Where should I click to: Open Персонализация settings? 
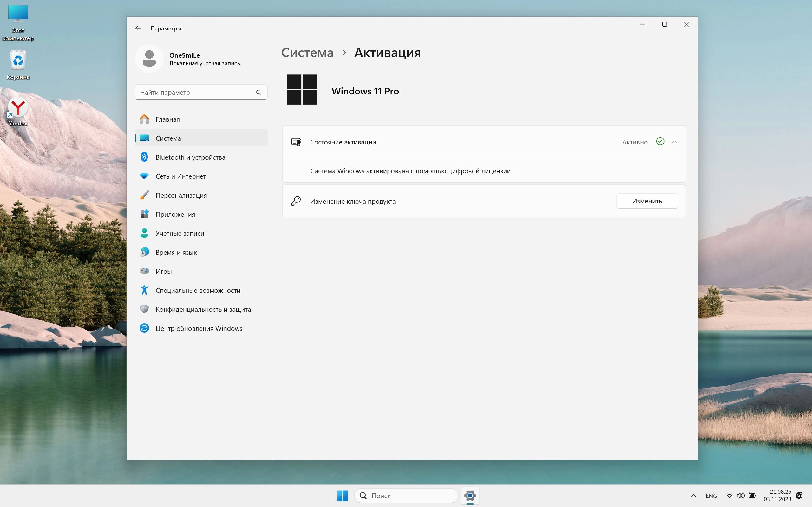(181, 195)
